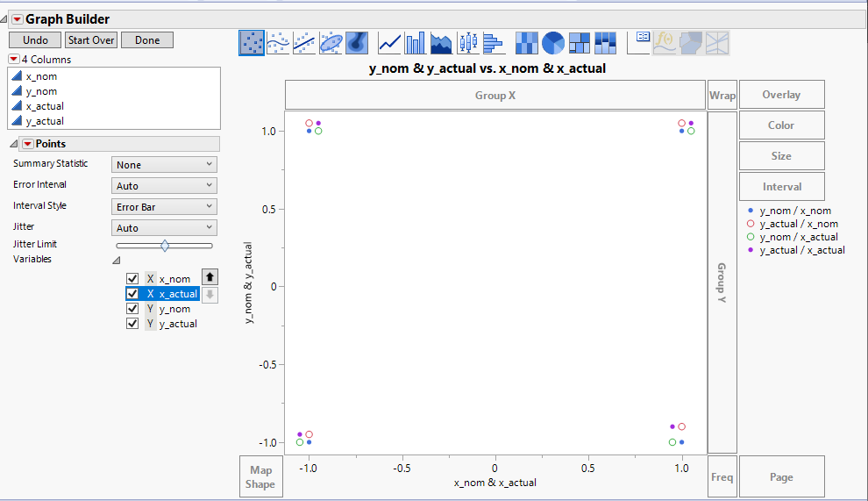The image size is (868, 501).
Task: Select the Smoother element icon
Action: [278, 43]
